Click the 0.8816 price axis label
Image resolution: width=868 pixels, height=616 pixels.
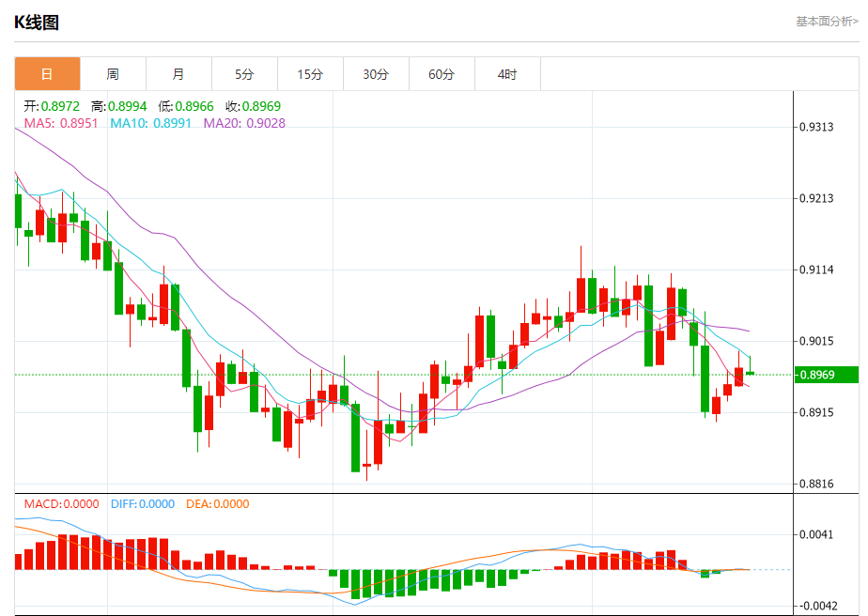[x=816, y=485]
